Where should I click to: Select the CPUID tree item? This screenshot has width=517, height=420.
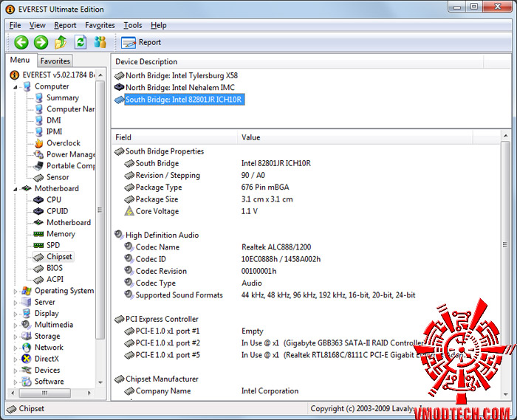[58, 211]
